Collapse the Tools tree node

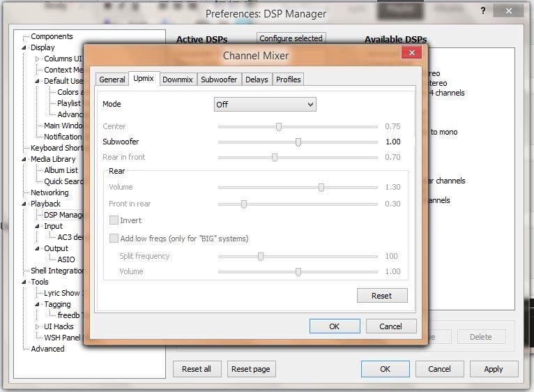[x=24, y=282]
